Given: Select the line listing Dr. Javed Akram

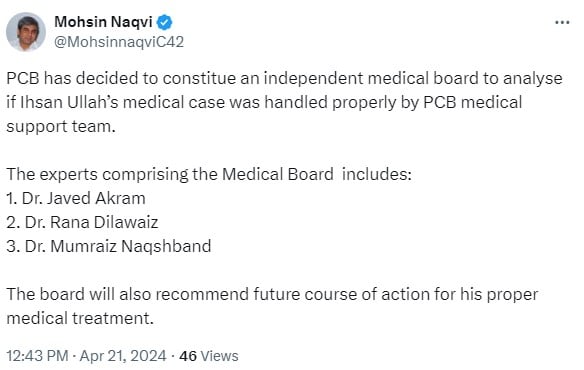Looking at the screenshot, I should (x=76, y=198).
